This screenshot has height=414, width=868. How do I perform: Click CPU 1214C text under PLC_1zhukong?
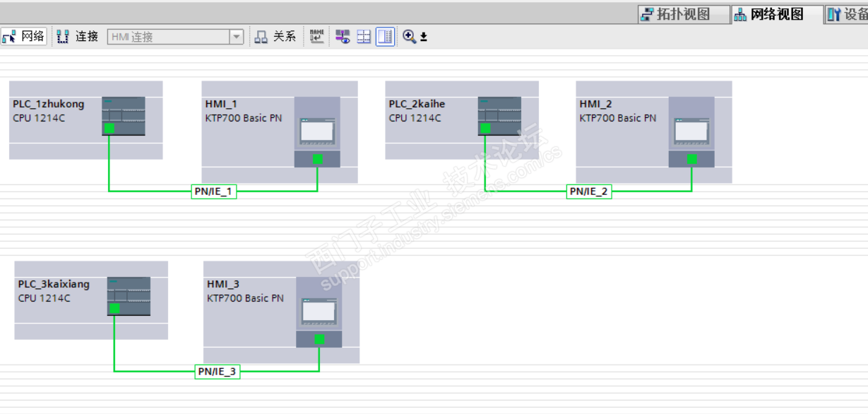click(x=39, y=118)
